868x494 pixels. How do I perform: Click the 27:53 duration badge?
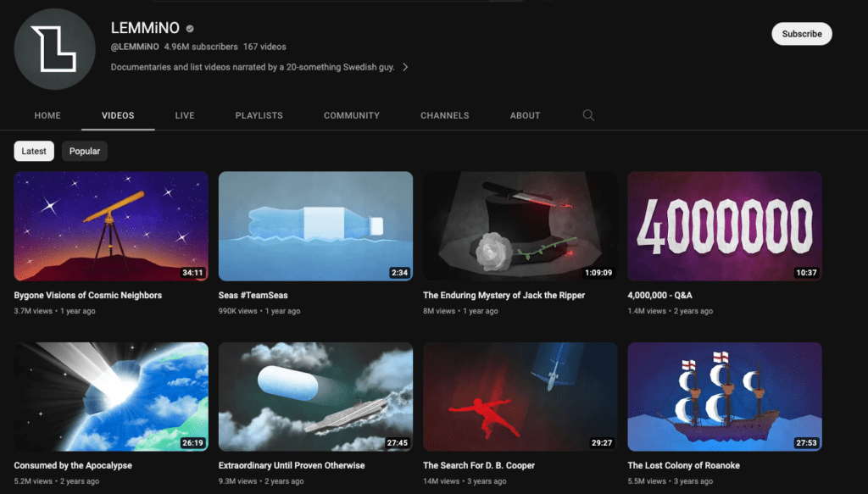pos(806,443)
